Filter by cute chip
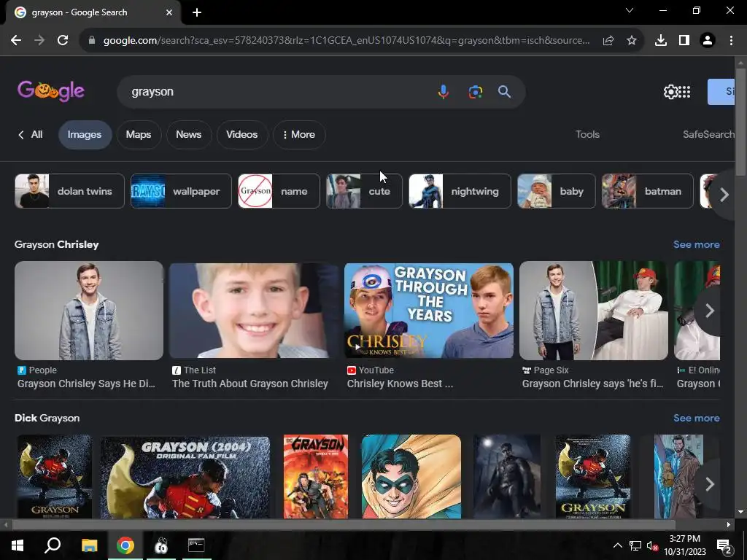This screenshot has height=560, width=747. (x=365, y=191)
